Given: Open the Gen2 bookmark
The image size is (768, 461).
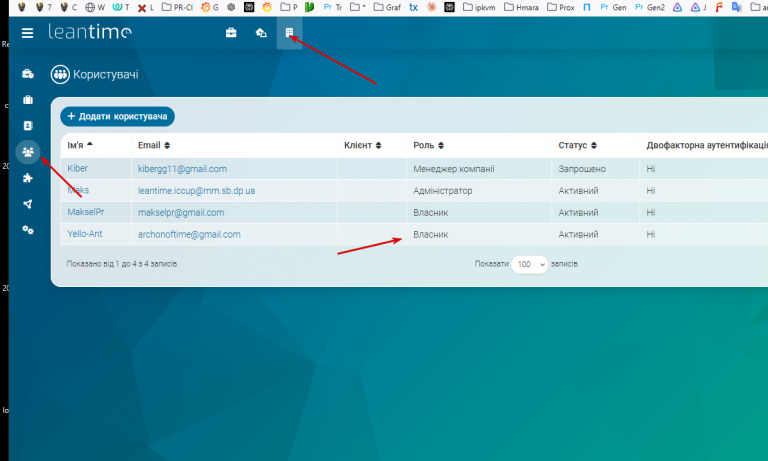Looking at the screenshot, I should 649,7.
